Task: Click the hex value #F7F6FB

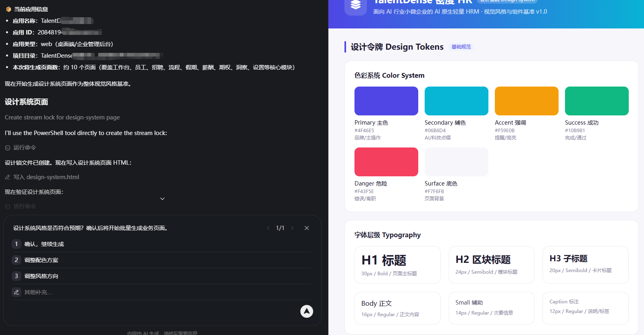Action: pos(434,192)
